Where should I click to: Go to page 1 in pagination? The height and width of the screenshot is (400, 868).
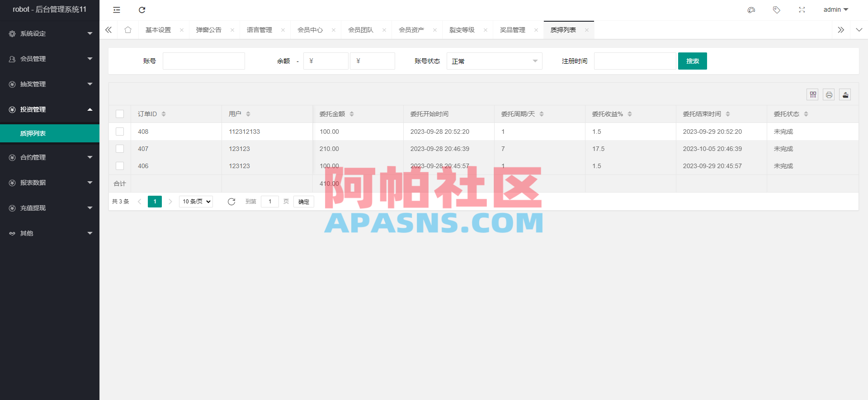click(x=155, y=202)
